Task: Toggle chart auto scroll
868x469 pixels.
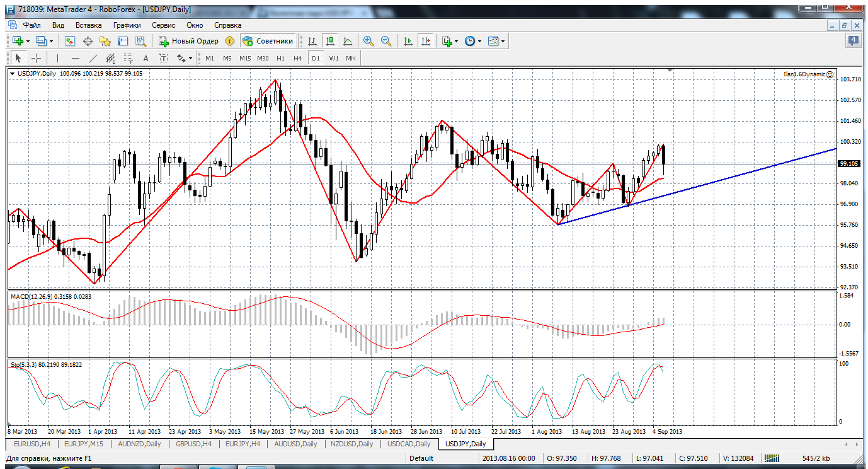Action: pyautogui.click(x=408, y=41)
